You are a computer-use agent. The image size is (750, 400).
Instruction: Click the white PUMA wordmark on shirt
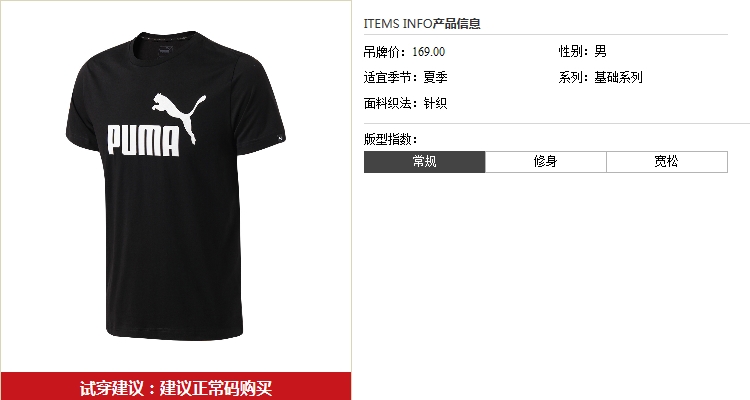coord(143,141)
